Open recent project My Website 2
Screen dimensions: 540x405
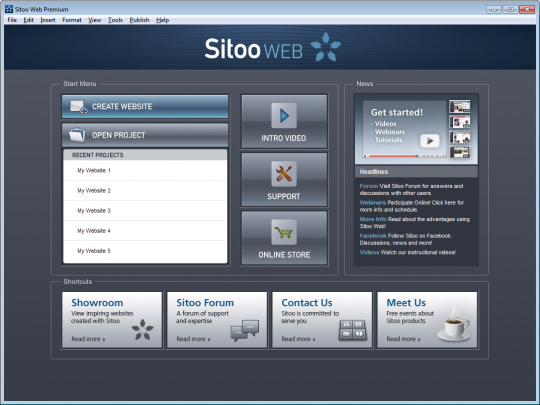click(145, 190)
